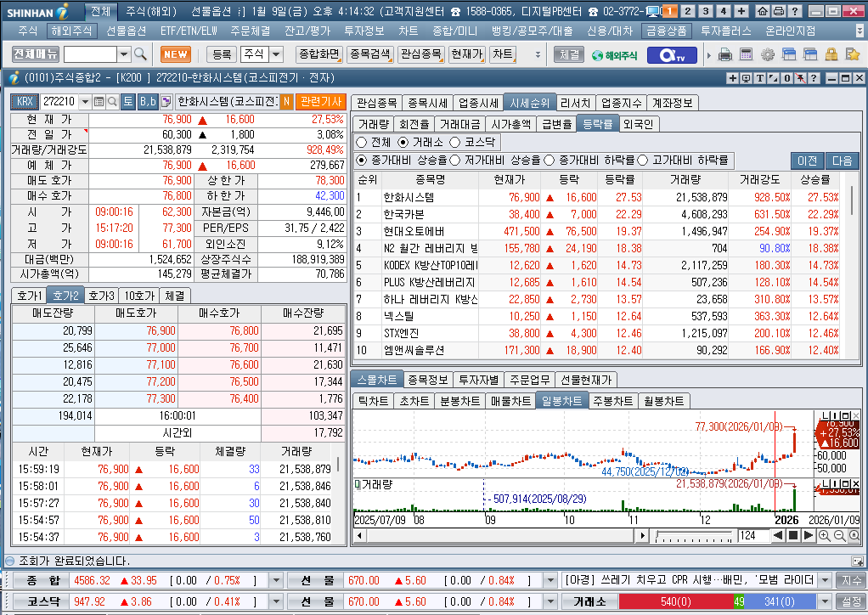868x615 pixels.
Task: Switch to the 주봉차트 tab
Action: click(612, 401)
